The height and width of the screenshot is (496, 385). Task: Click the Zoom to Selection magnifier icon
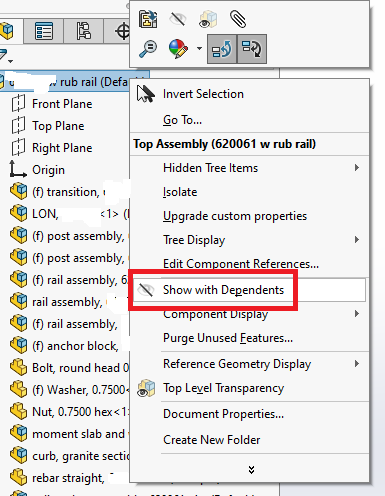tap(147, 49)
